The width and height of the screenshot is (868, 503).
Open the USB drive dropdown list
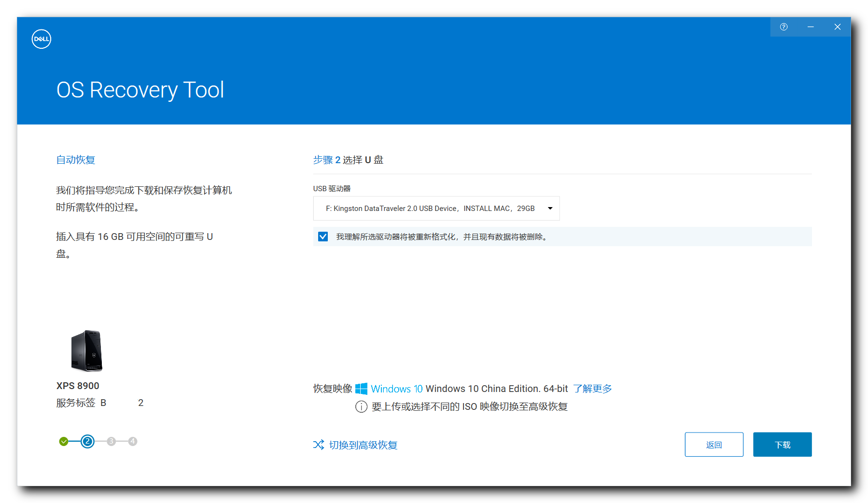click(436, 209)
